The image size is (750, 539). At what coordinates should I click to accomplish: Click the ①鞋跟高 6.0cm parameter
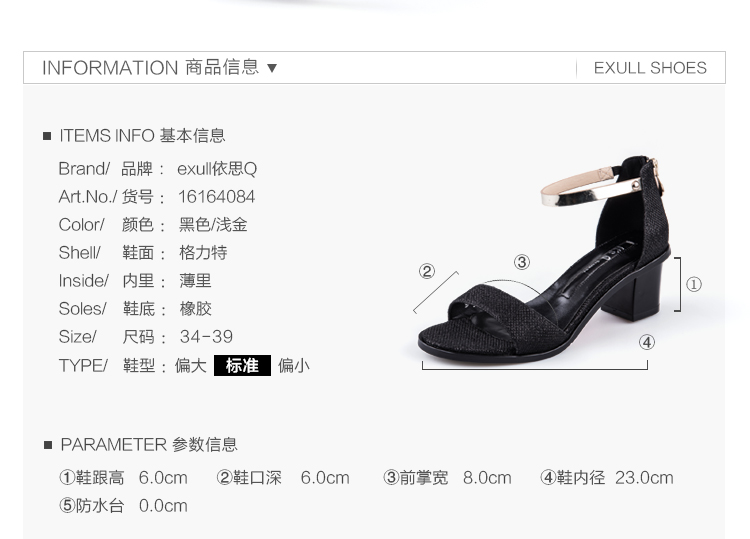pyautogui.click(x=123, y=478)
